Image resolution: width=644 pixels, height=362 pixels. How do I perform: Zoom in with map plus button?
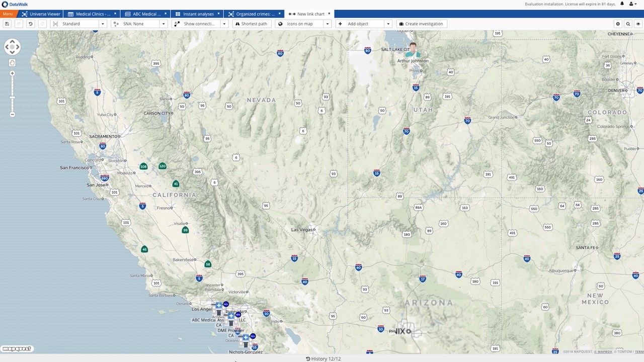click(12, 73)
